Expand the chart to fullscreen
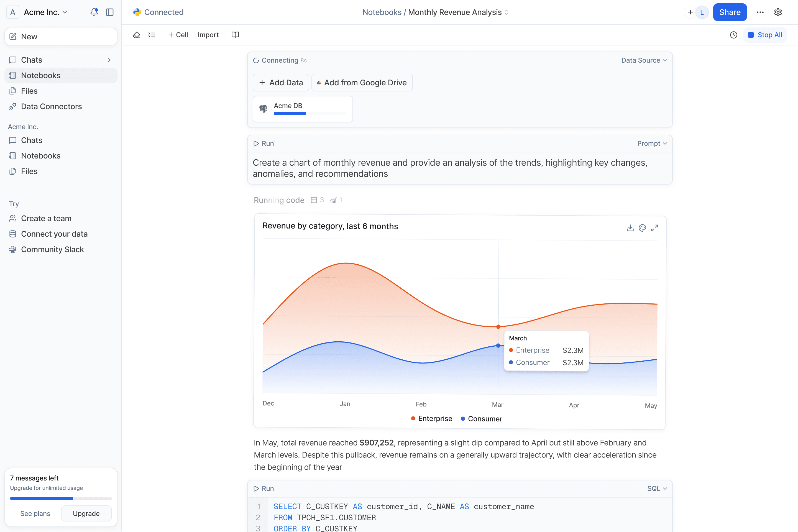 coord(654,228)
